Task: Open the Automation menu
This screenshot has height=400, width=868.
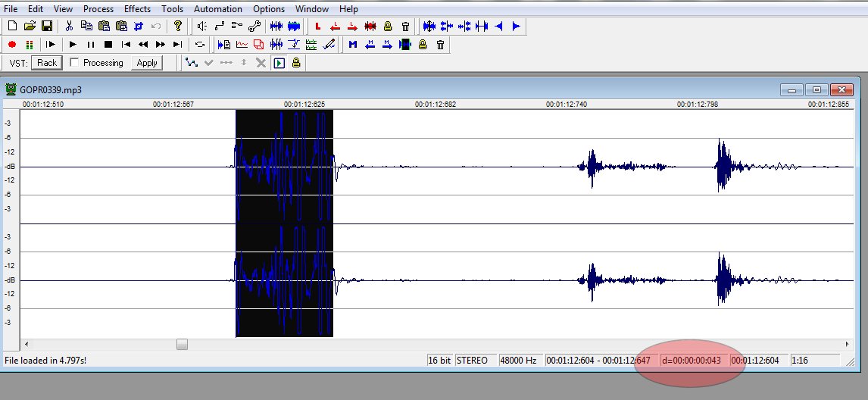Action: 218,9
